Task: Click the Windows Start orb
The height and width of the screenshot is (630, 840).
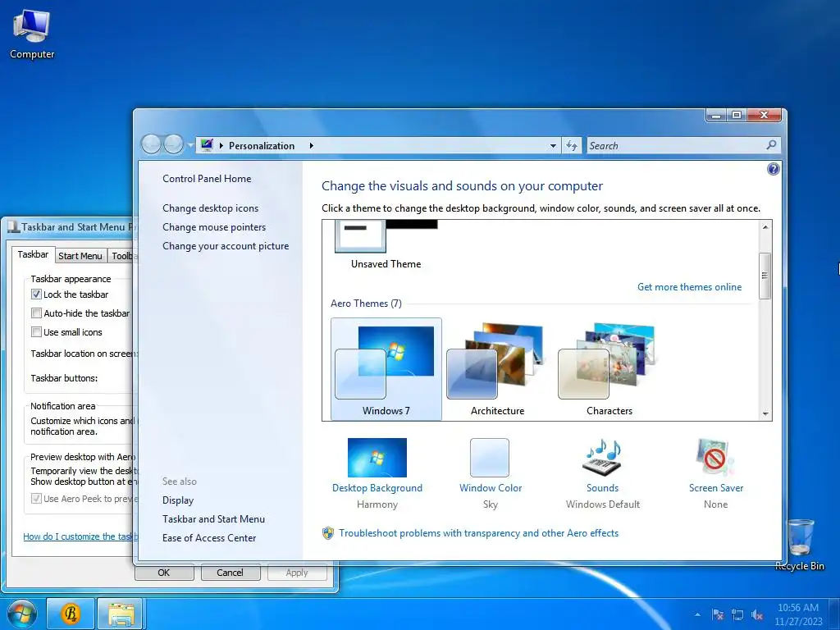Action: click(22, 614)
